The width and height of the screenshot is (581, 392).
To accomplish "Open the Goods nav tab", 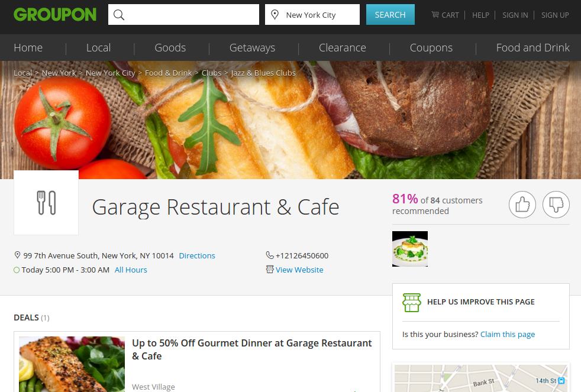I will tap(170, 48).
